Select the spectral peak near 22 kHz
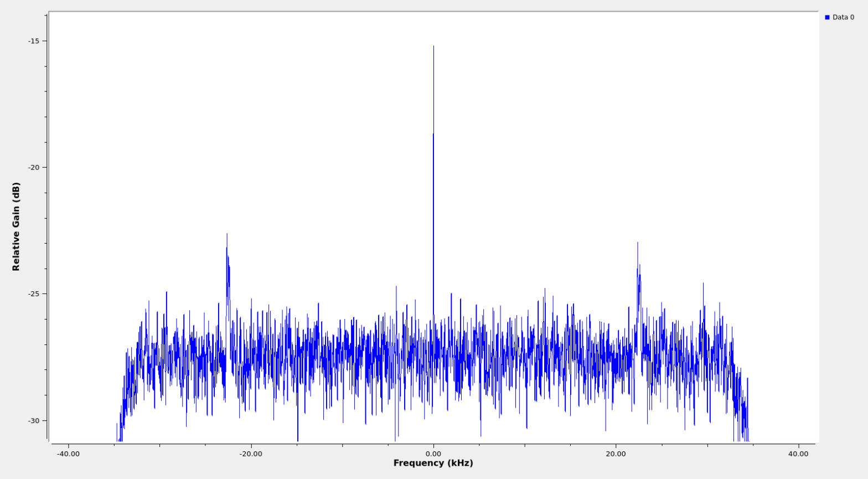Screen dimensions: 868x479 [x=637, y=244]
